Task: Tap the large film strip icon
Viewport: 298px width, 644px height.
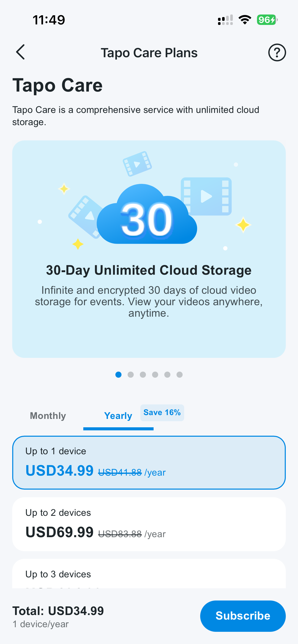Action: [x=206, y=196]
